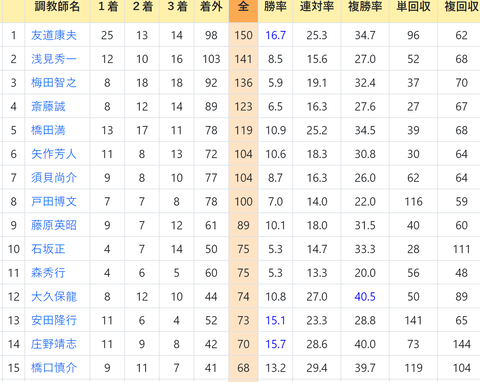The width and height of the screenshot is (480, 382).
Task: Select 複回収 value 144 for 庄野靖志
Action: click(x=462, y=344)
